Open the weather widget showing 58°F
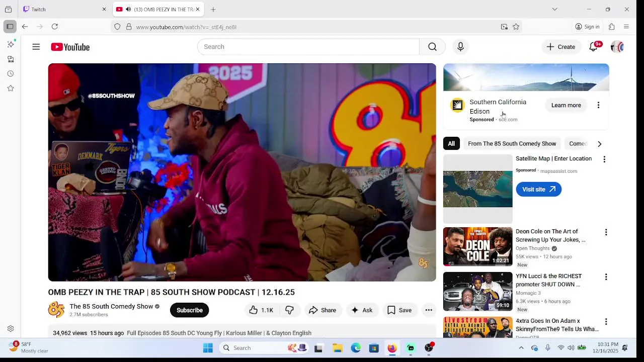Image resolution: width=644 pixels, height=362 pixels. 29,347
